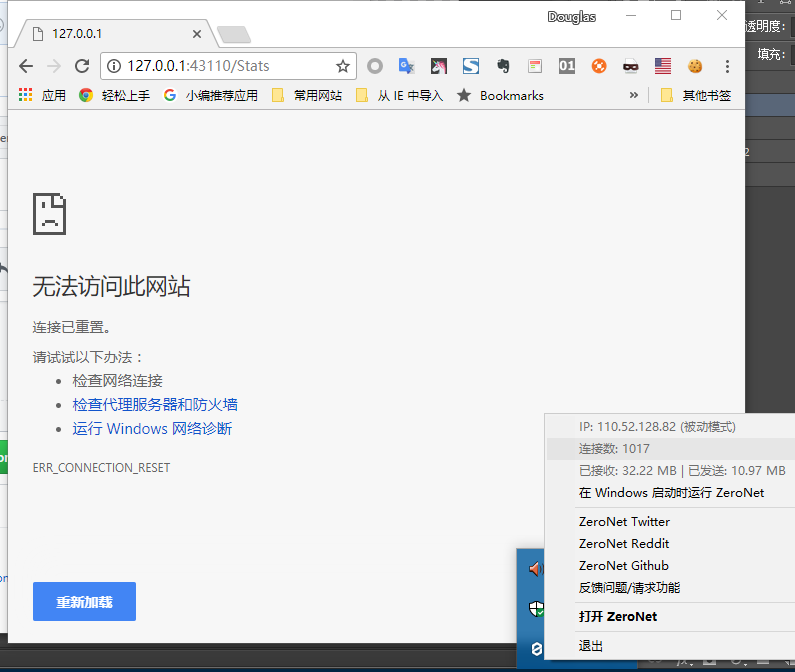Screen dimensions: 795x672
Task: Open the 轻松上手 bookmark
Action: coord(114,95)
